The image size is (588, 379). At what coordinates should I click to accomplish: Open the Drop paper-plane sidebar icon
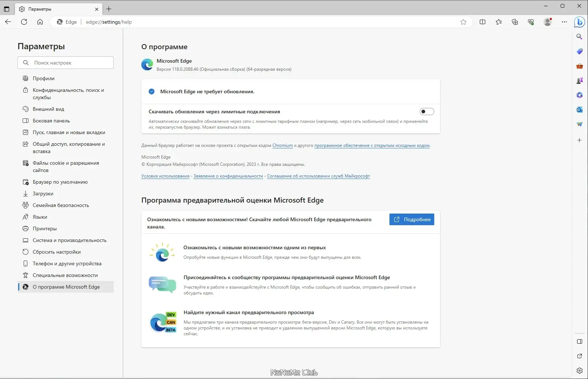pos(580,124)
